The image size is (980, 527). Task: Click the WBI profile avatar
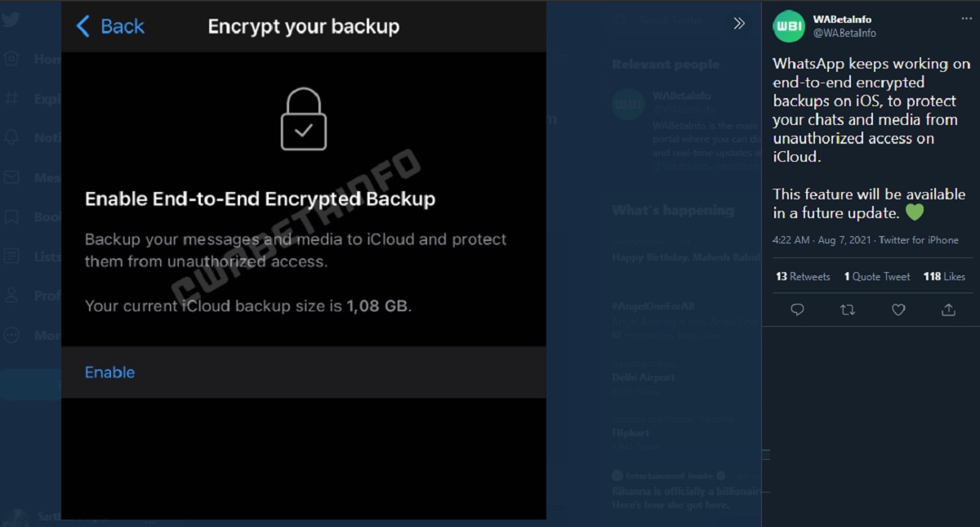(789, 26)
